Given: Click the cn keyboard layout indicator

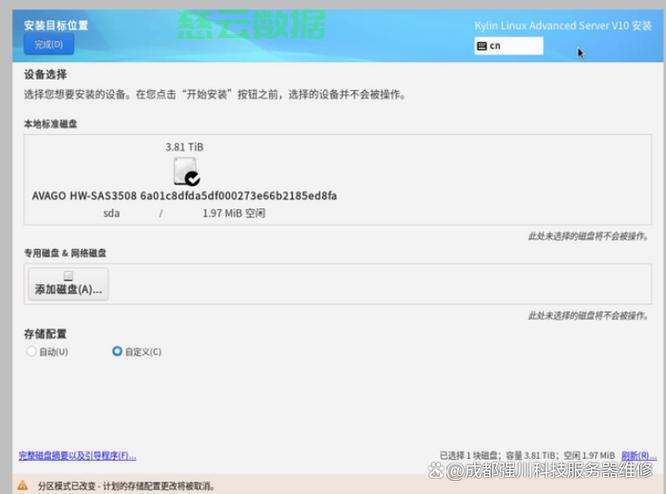Looking at the screenshot, I should tap(508, 46).
